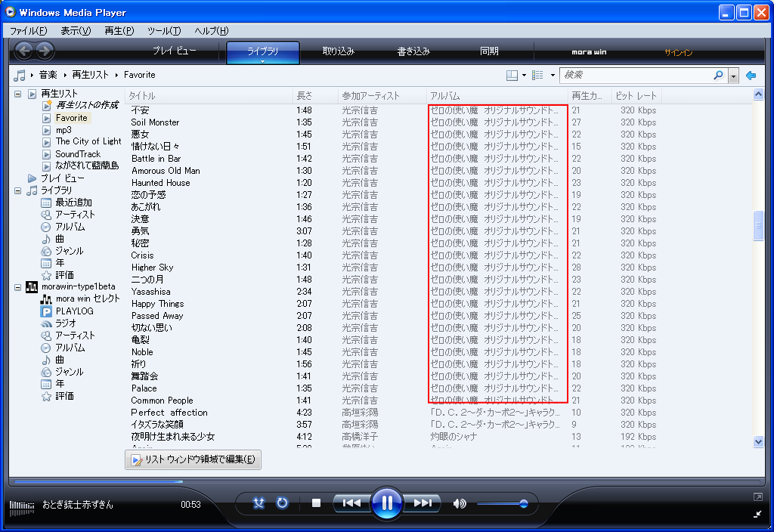
Task: Select the ながされて藍蘭島 playlist
Action: 87,165
